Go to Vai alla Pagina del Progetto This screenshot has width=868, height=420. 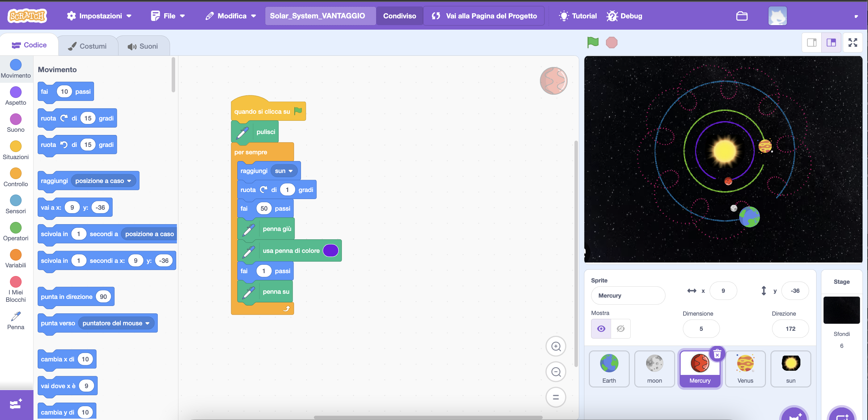click(484, 16)
